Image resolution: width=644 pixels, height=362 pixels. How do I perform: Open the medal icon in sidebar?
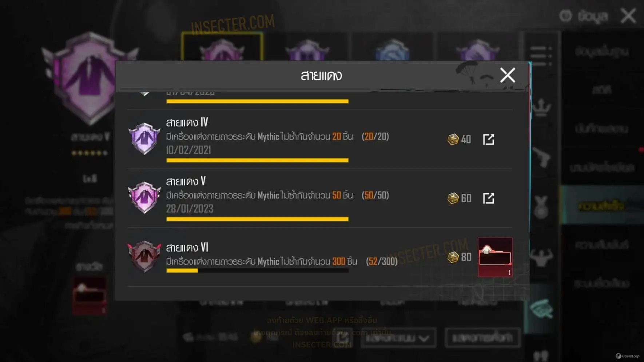point(541,207)
